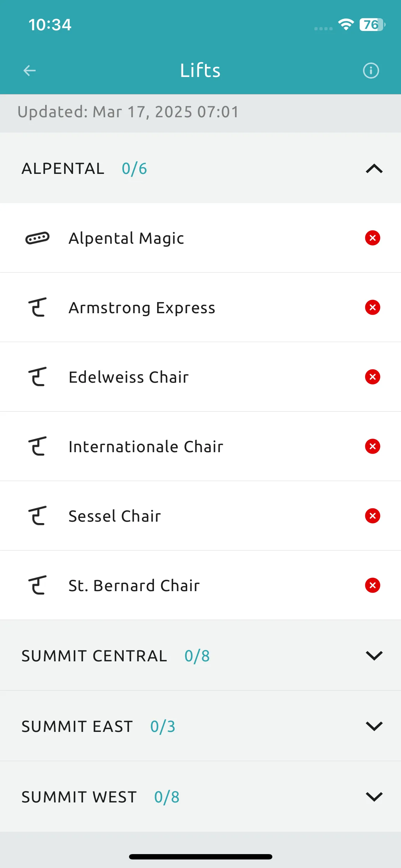Tap the St. Bernard Chair closed status icon

(x=372, y=585)
